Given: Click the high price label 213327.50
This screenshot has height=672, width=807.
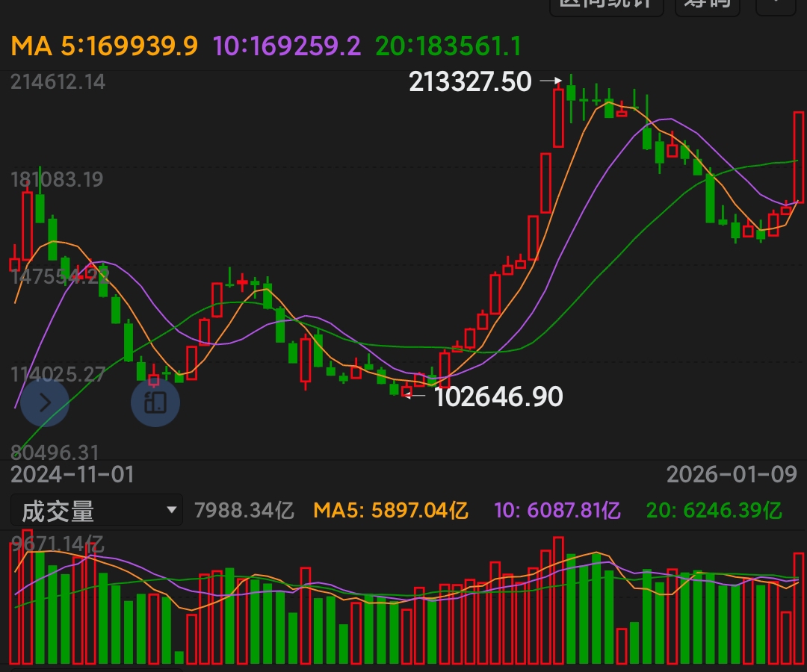Looking at the screenshot, I should (470, 81).
